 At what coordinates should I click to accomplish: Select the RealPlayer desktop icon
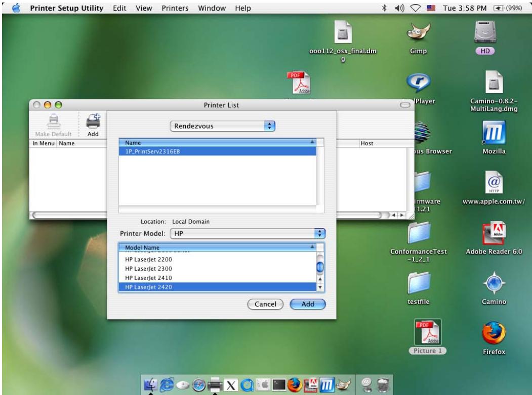pyautogui.click(x=418, y=82)
